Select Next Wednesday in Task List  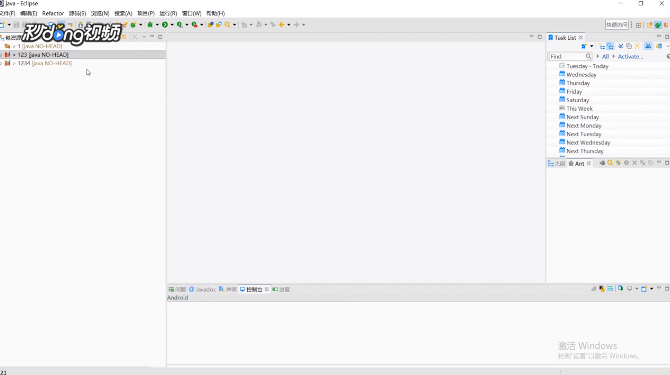pos(588,143)
